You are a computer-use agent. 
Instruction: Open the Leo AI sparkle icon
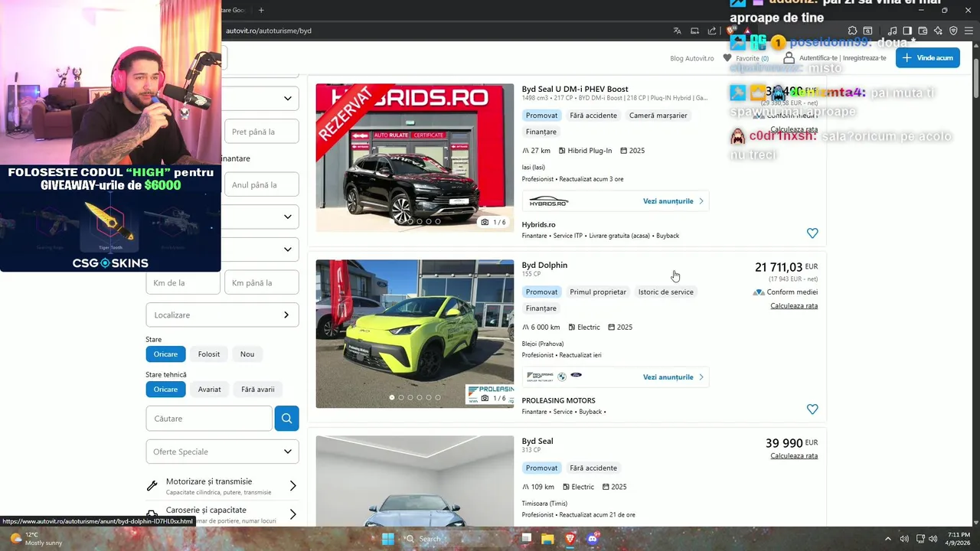(x=938, y=31)
